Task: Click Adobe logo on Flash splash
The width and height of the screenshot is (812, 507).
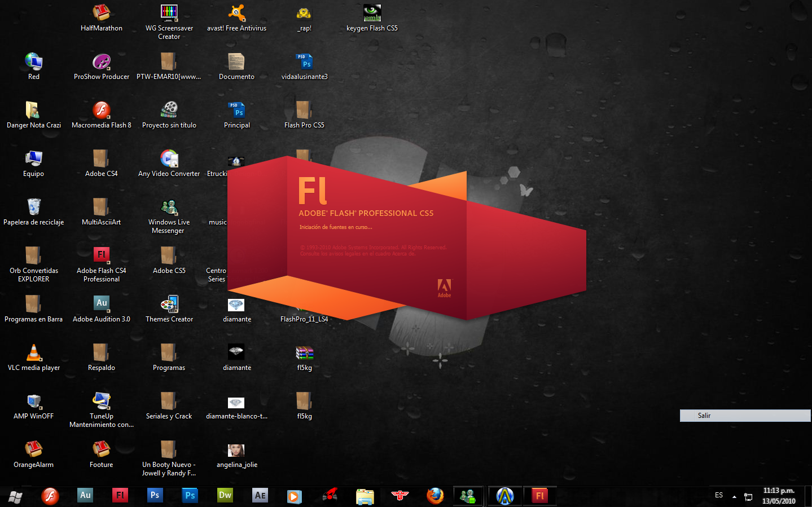Action: [x=444, y=288]
